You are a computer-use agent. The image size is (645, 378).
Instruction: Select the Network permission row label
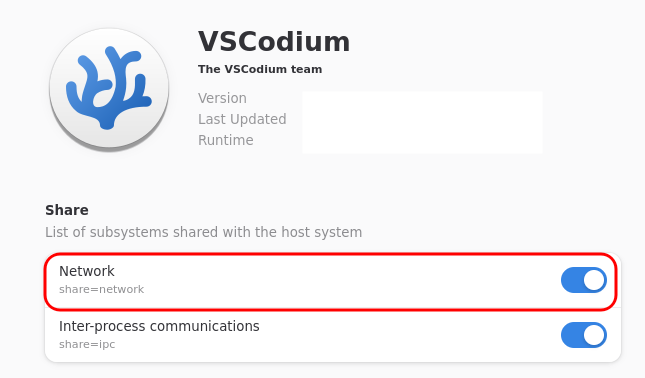coord(87,271)
